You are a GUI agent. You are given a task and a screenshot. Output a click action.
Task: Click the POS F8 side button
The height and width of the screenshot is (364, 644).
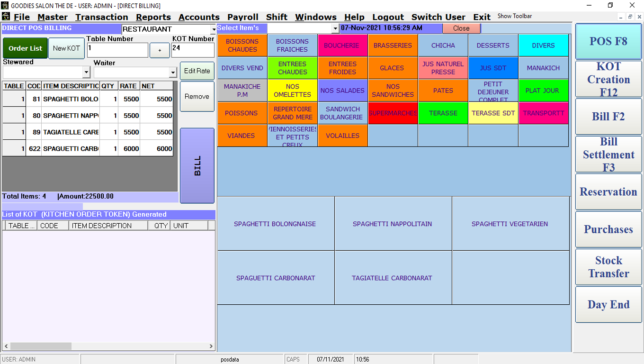[x=608, y=41]
